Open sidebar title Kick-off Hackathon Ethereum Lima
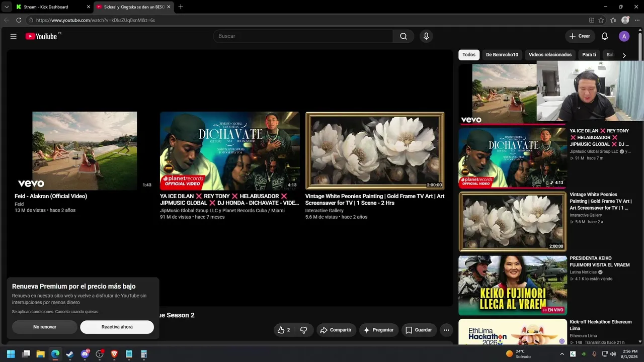 coord(601,325)
